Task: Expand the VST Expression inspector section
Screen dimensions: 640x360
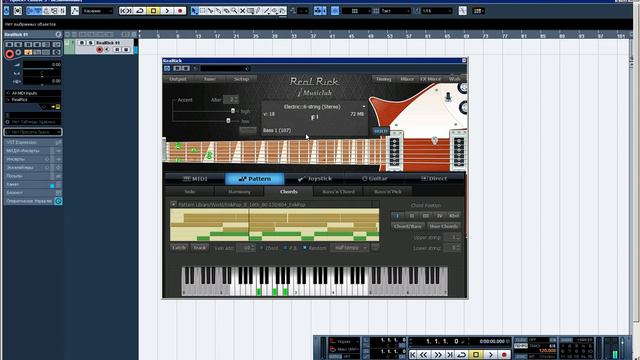Action: (33, 142)
